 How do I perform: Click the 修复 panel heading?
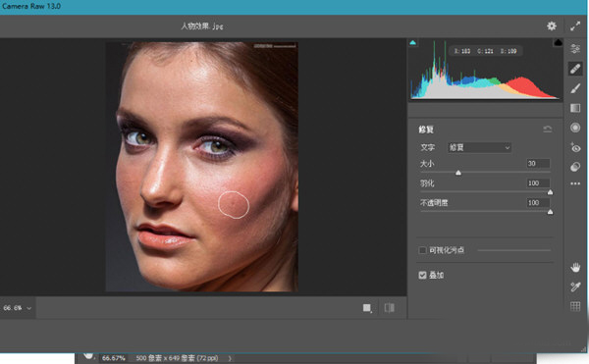(x=426, y=130)
